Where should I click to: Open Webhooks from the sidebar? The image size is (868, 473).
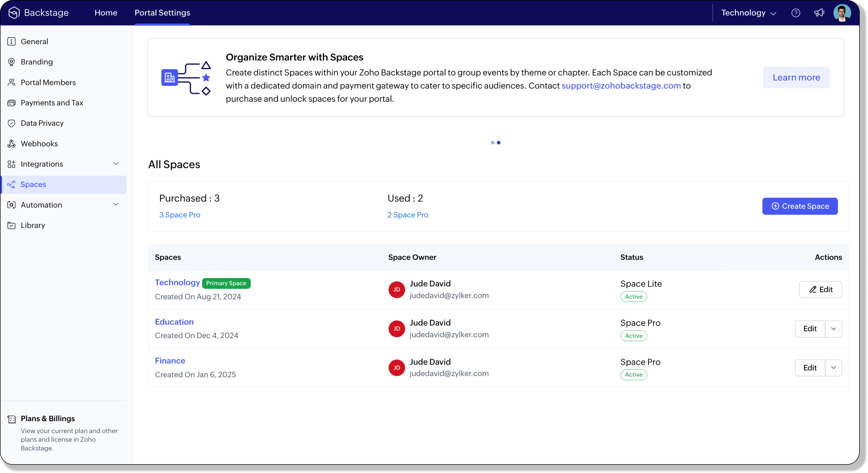(39, 144)
